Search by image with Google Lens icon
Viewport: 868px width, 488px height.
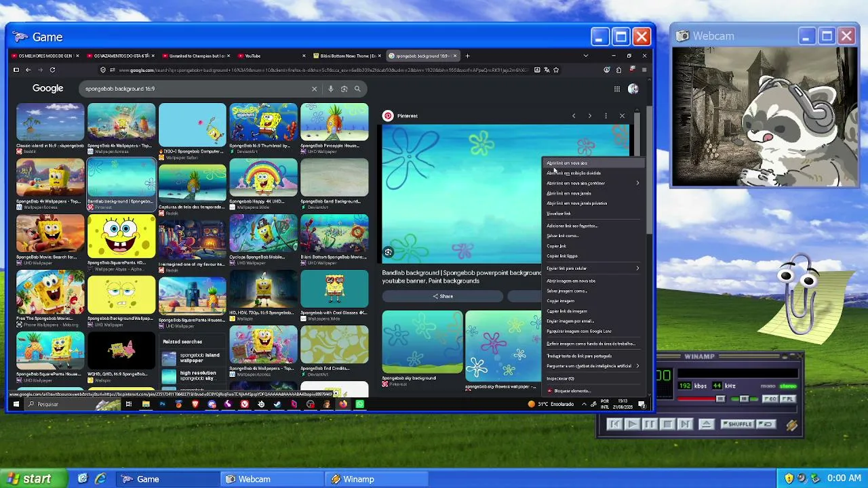coord(344,89)
